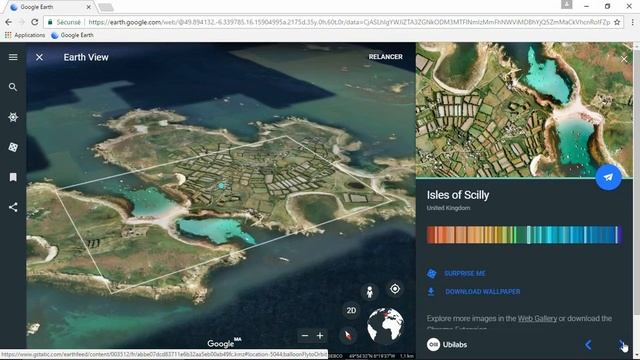Image resolution: width=640 pixels, height=360 pixels.
Task: Open Applications bookmarks shortcut
Action: (24, 35)
